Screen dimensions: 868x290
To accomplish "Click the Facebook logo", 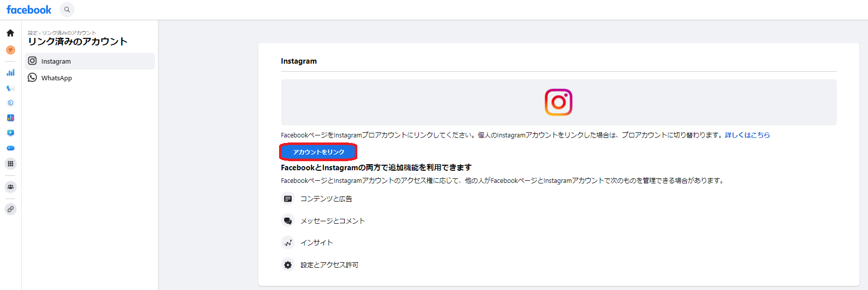I will pos(29,10).
